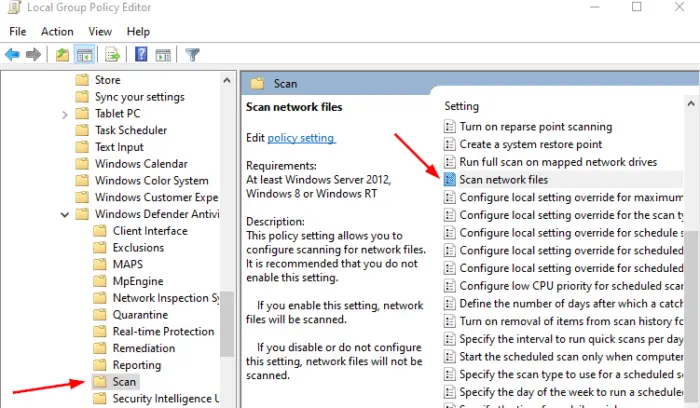This screenshot has width=700, height=408.
Task: Click the Setting column header
Action: [462, 106]
